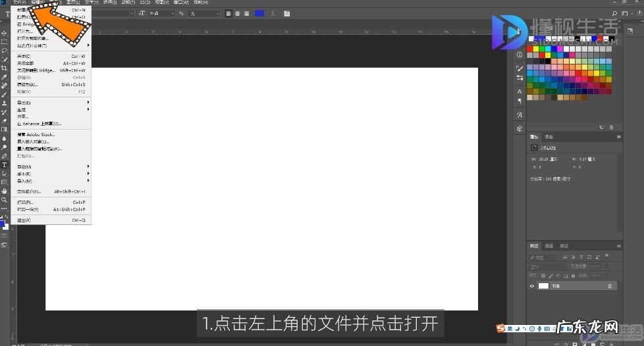Viewport: 644px width, 346px height.
Task: Open the Brush Settings panel icon
Action: (x=520, y=68)
